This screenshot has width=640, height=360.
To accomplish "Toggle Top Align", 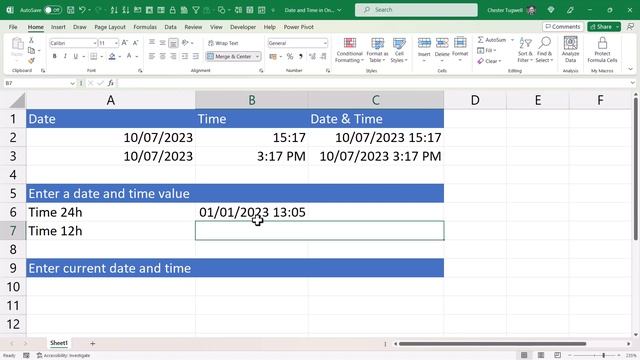I will (152, 42).
